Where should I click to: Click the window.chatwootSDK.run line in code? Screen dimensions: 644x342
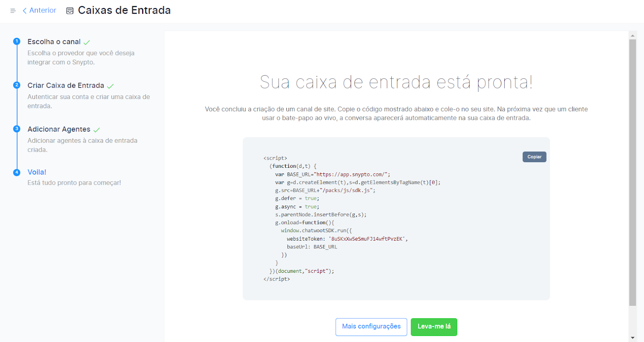(316, 231)
